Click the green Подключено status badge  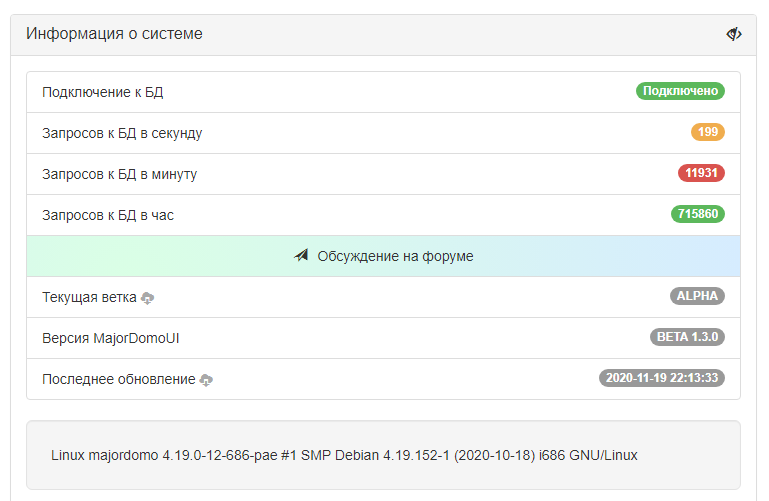680,91
